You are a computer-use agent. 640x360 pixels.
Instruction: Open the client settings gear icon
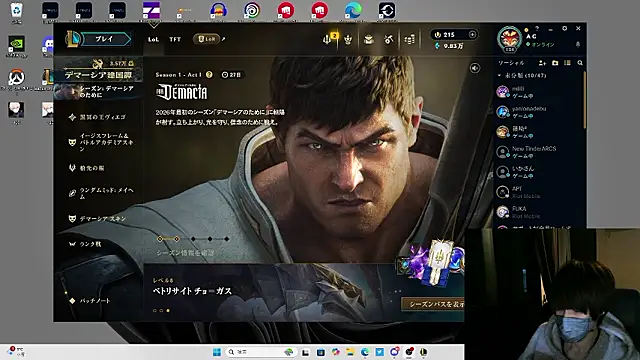tap(564, 29)
